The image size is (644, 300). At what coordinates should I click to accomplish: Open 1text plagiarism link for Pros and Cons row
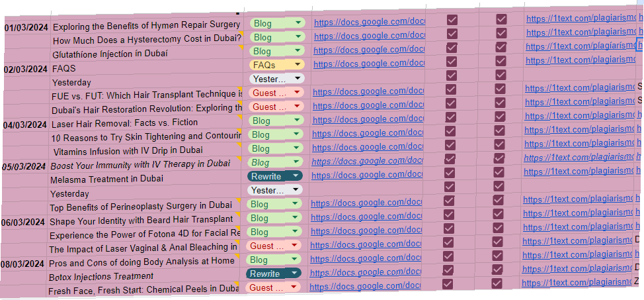click(x=577, y=256)
